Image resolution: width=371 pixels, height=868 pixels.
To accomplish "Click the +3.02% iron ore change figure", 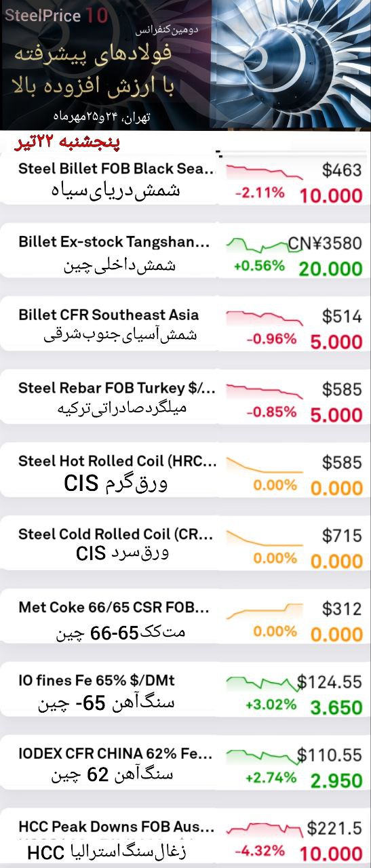I will coord(271,704).
